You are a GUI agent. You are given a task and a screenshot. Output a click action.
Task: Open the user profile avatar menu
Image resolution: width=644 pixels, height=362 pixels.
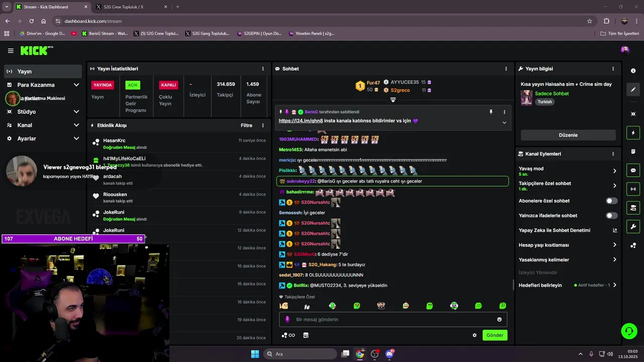click(625, 49)
